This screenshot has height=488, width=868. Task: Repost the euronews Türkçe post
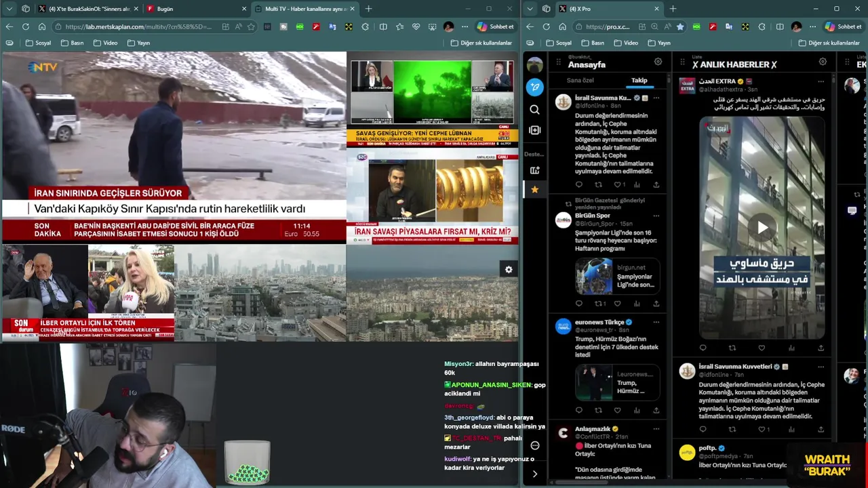point(598,410)
